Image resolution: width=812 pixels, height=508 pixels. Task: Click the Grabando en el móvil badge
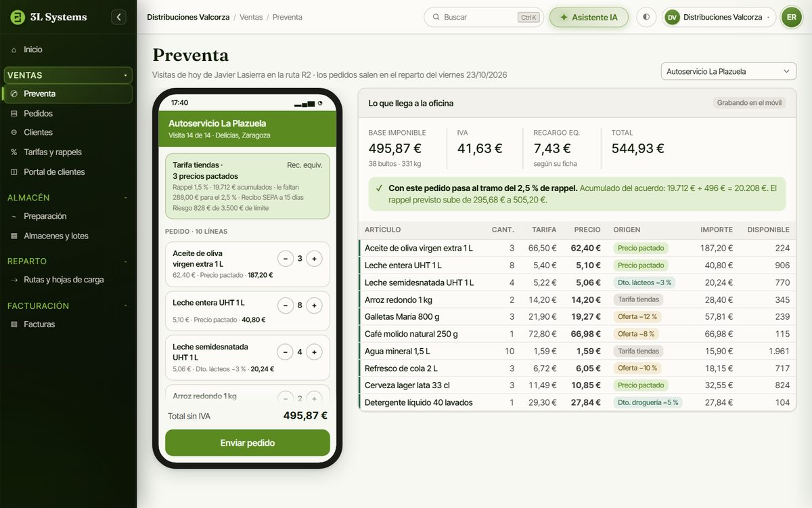[749, 103]
